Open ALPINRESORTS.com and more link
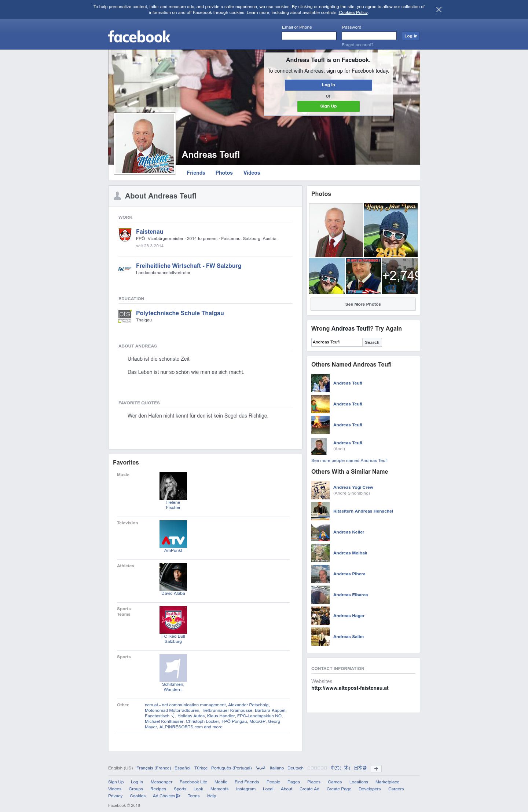Image resolution: width=528 pixels, height=812 pixels. coord(191,727)
